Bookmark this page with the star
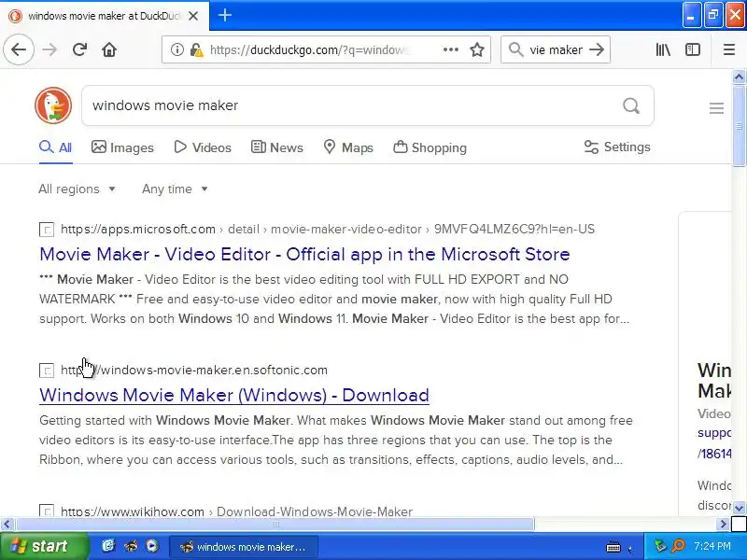This screenshot has height=560, width=747. tap(477, 49)
